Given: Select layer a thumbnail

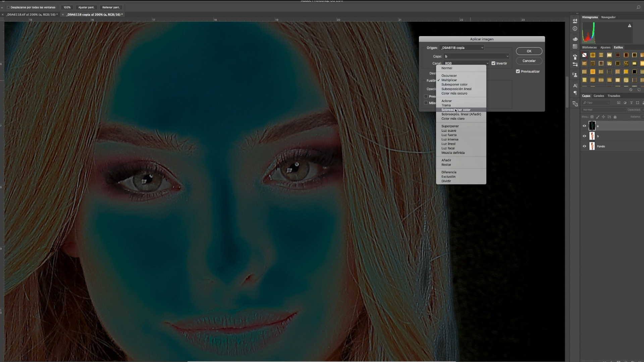Looking at the screenshot, I should [592, 126].
